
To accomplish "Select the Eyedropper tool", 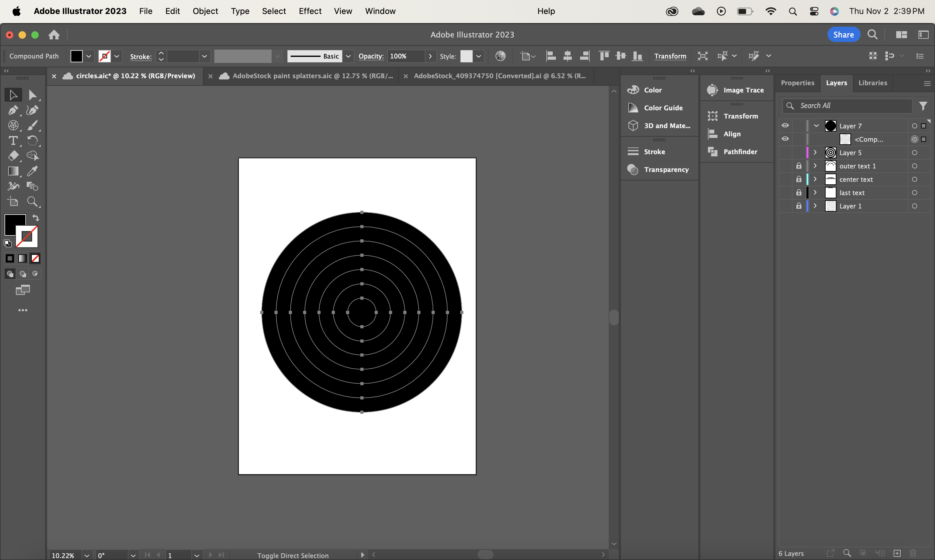I will pyautogui.click(x=32, y=171).
